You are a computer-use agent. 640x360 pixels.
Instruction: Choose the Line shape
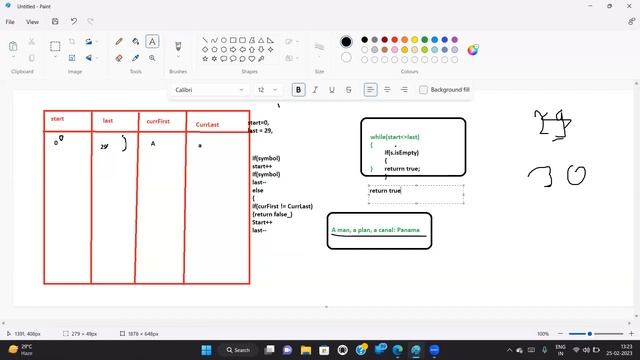point(205,40)
